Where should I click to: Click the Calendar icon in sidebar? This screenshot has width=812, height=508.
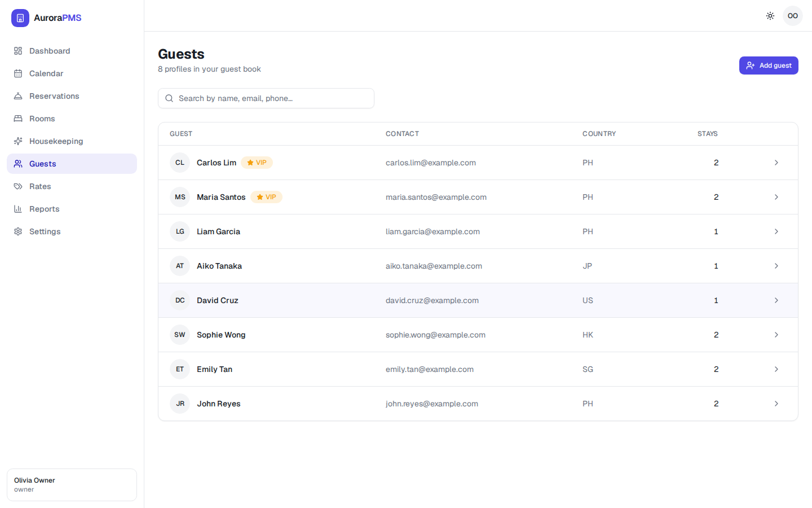click(18, 73)
